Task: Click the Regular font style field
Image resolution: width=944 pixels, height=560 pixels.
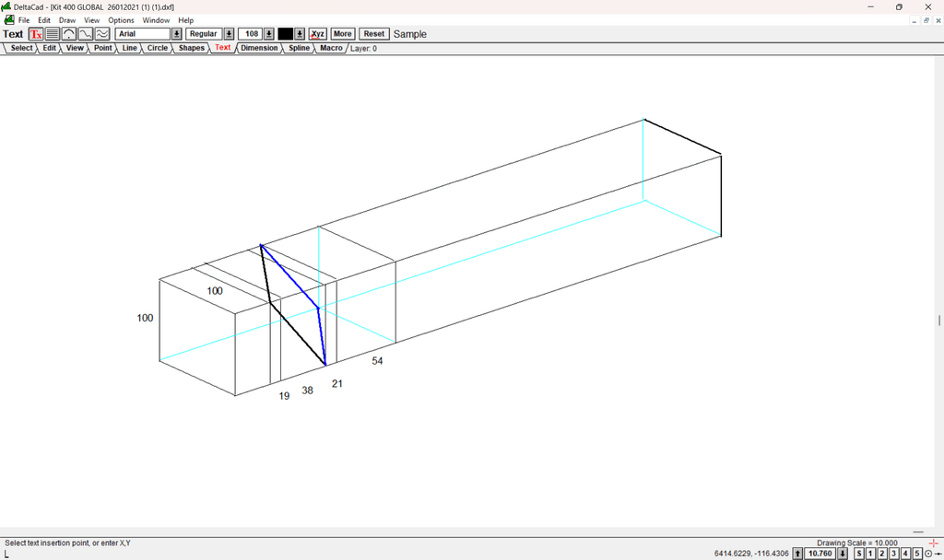Action: tap(205, 34)
